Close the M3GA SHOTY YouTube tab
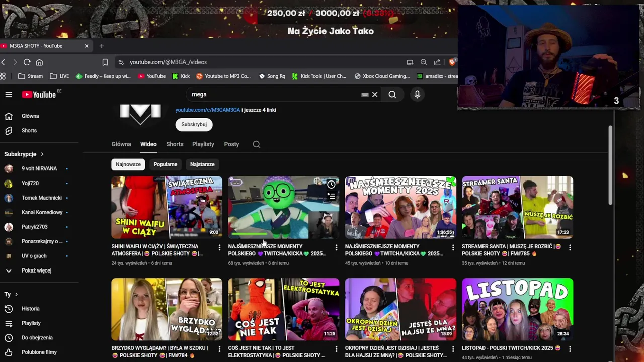 pos(87,46)
